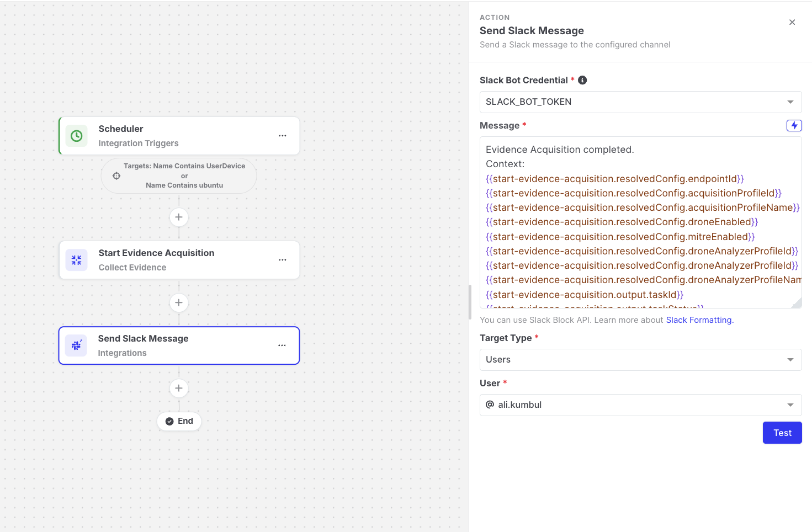Click the Scheduler clock icon
Image resolution: width=812 pixels, height=532 pixels.
click(x=77, y=136)
